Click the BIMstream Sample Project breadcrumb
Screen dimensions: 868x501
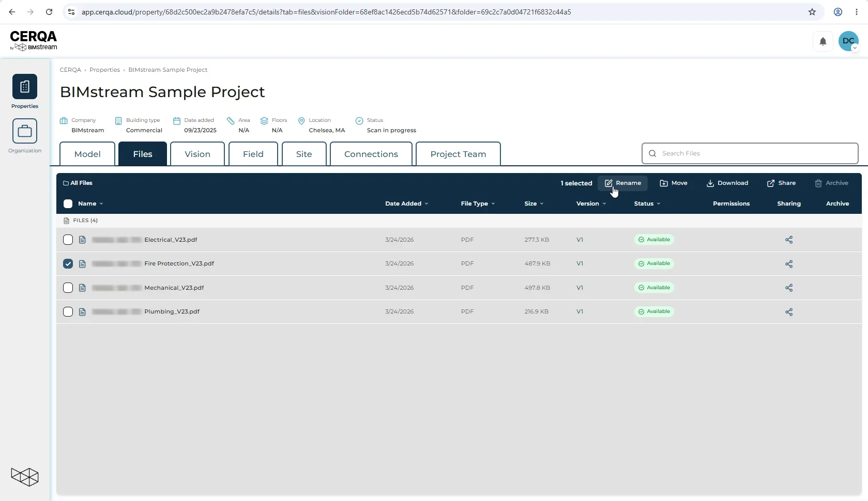pyautogui.click(x=168, y=70)
